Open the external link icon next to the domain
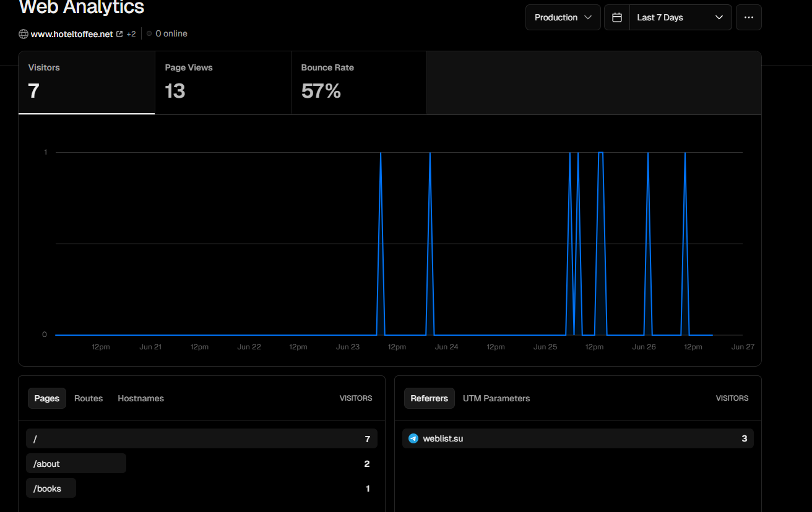 (x=119, y=34)
